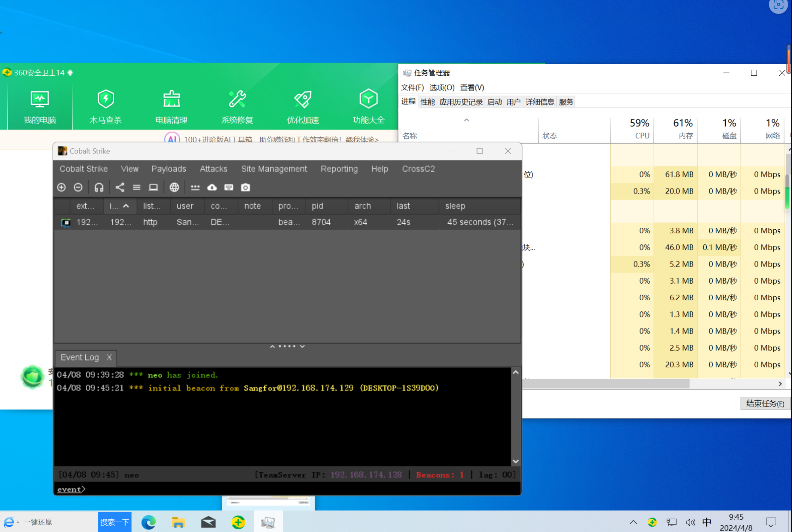This screenshot has width=792, height=532.
Task: Click the disconnect minus icon in Cobalt Strike
Action: (x=78, y=187)
